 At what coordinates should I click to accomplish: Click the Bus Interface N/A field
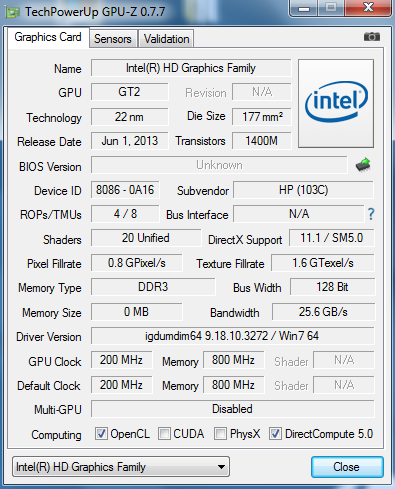tap(299, 214)
